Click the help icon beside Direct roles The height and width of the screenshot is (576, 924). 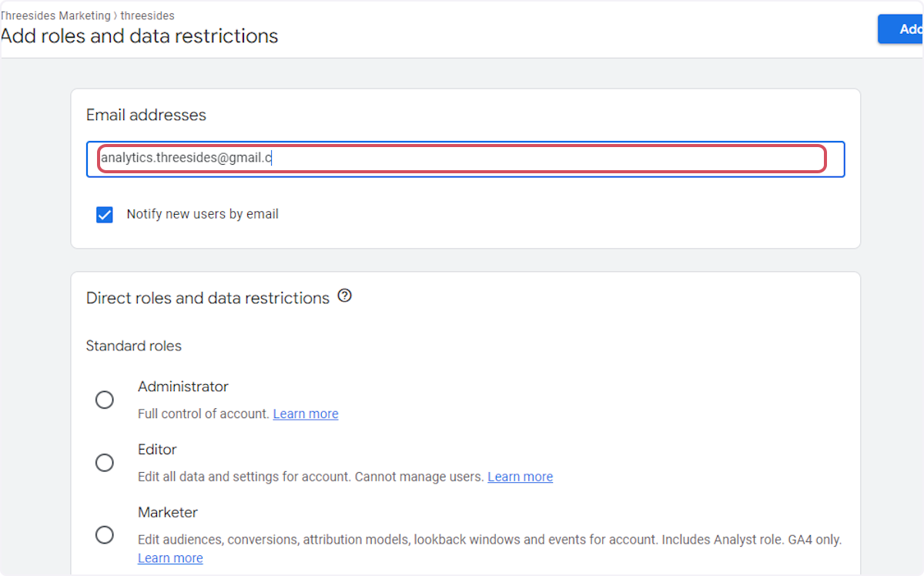pos(345,296)
